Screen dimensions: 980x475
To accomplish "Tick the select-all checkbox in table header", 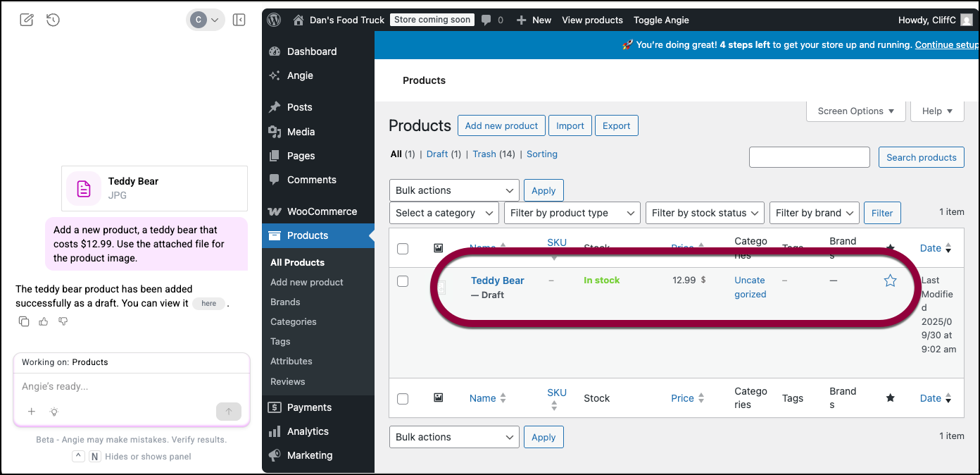I will coord(403,248).
